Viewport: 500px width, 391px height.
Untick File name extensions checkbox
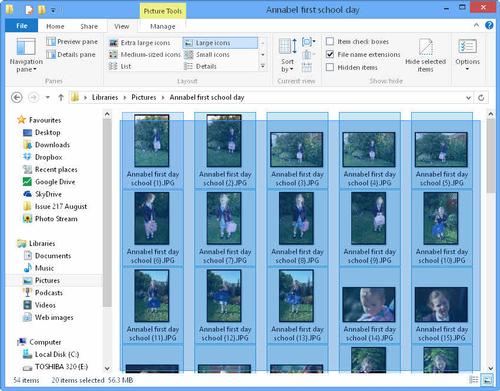[x=330, y=54]
